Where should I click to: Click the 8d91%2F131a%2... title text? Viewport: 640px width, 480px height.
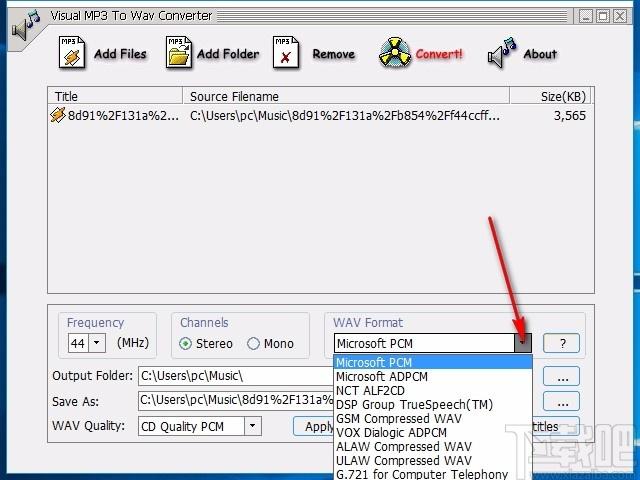123,116
